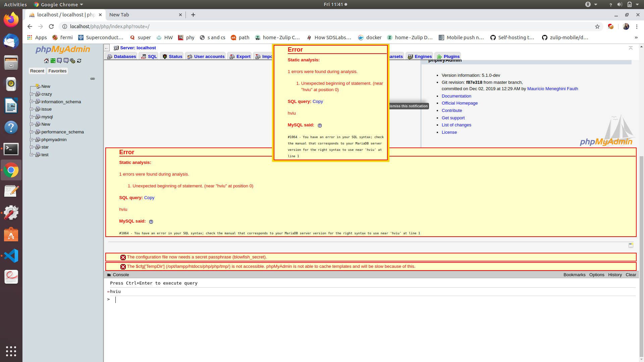
Task: Launch Google Chrome from the dock
Action: tap(11, 170)
